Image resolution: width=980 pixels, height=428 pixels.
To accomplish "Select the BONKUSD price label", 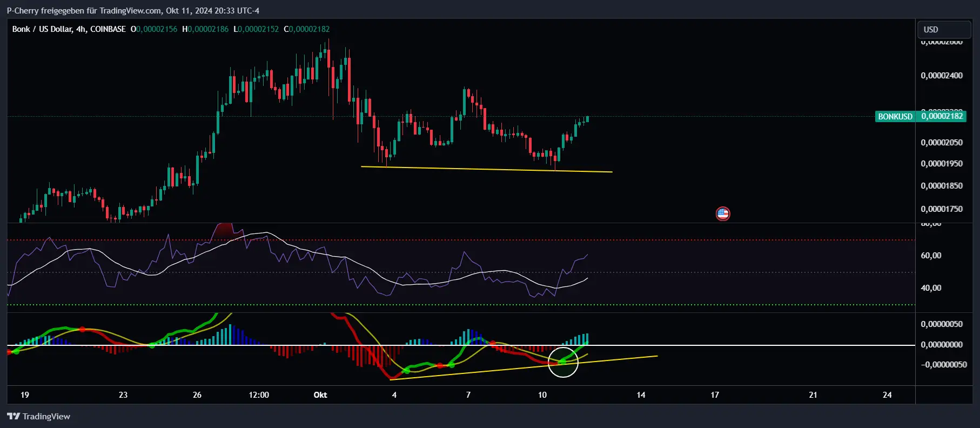I will (895, 116).
